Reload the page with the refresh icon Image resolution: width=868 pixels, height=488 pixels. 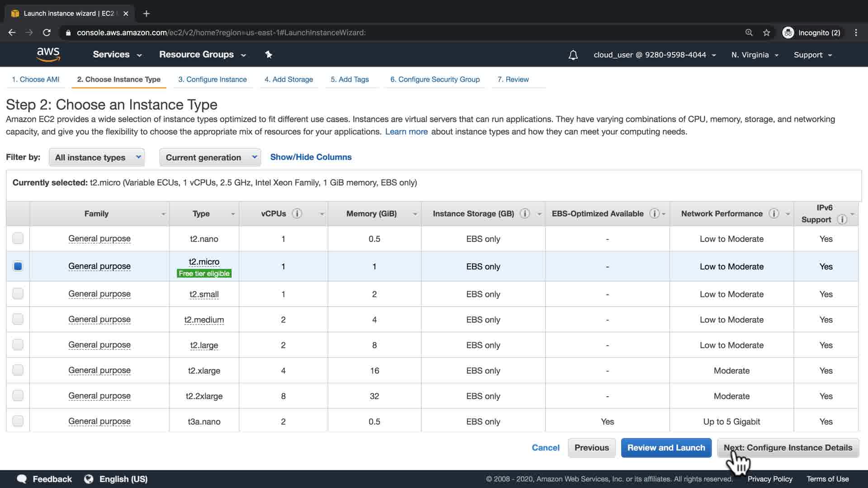coord(47,33)
